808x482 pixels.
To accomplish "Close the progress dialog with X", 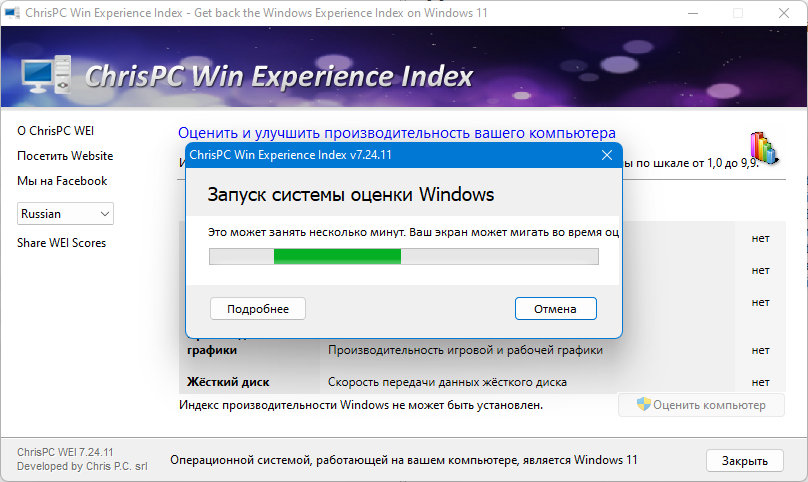I will click(x=607, y=155).
